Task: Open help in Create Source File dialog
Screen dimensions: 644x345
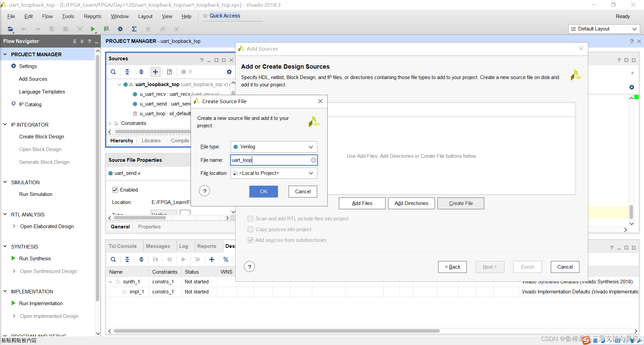Action: pos(205,191)
